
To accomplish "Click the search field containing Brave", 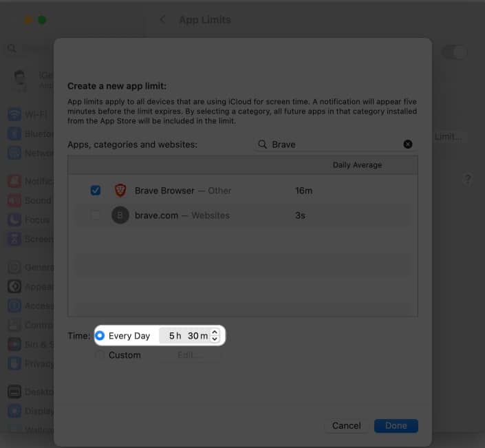I will pyautogui.click(x=336, y=145).
